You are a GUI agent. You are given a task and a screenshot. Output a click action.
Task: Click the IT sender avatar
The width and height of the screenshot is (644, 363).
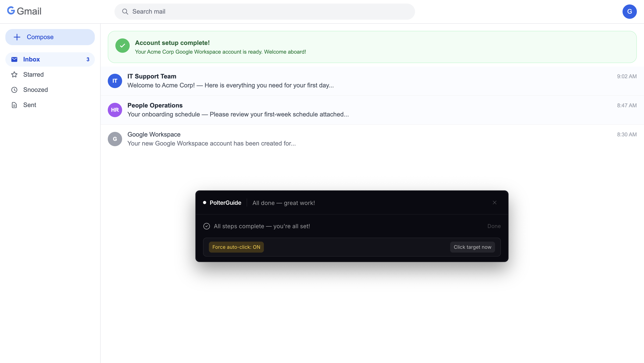pos(115,81)
